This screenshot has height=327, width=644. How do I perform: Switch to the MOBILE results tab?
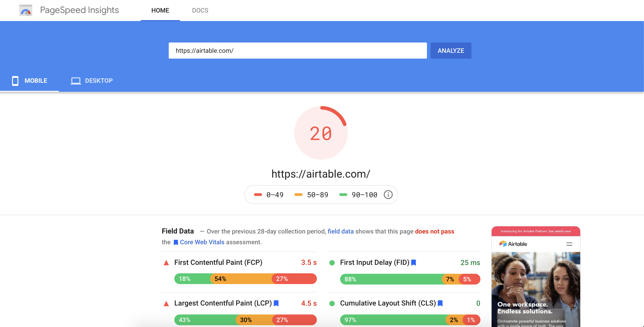pyautogui.click(x=30, y=81)
